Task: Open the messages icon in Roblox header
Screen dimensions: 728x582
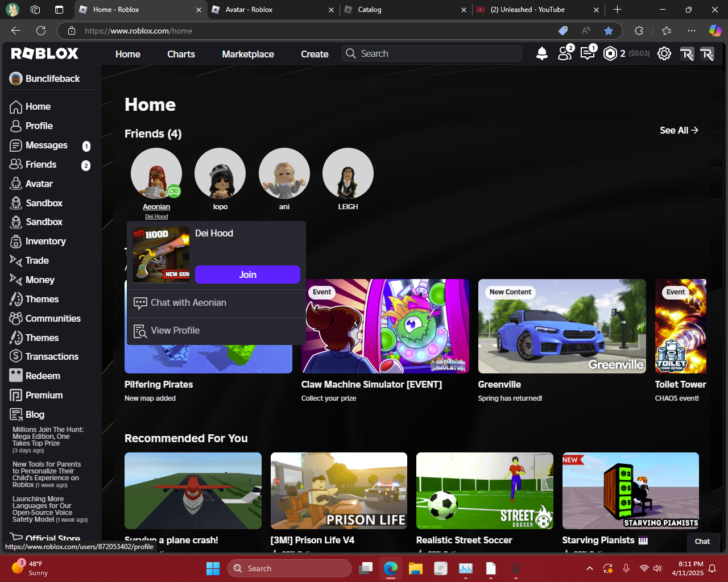Action: click(x=588, y=53)
